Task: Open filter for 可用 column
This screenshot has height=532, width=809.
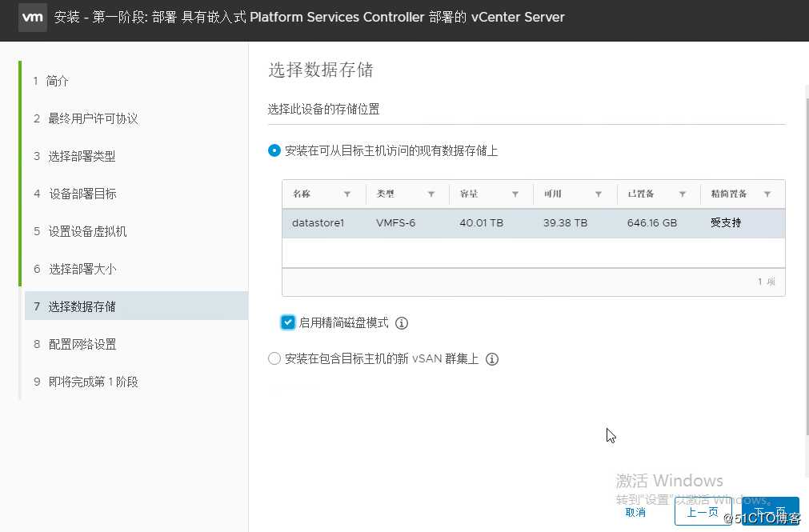Action: click(599, 194)
